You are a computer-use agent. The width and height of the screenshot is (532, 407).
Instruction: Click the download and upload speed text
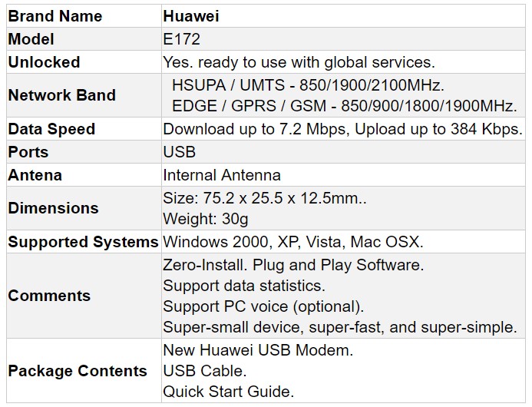point(342,129)
